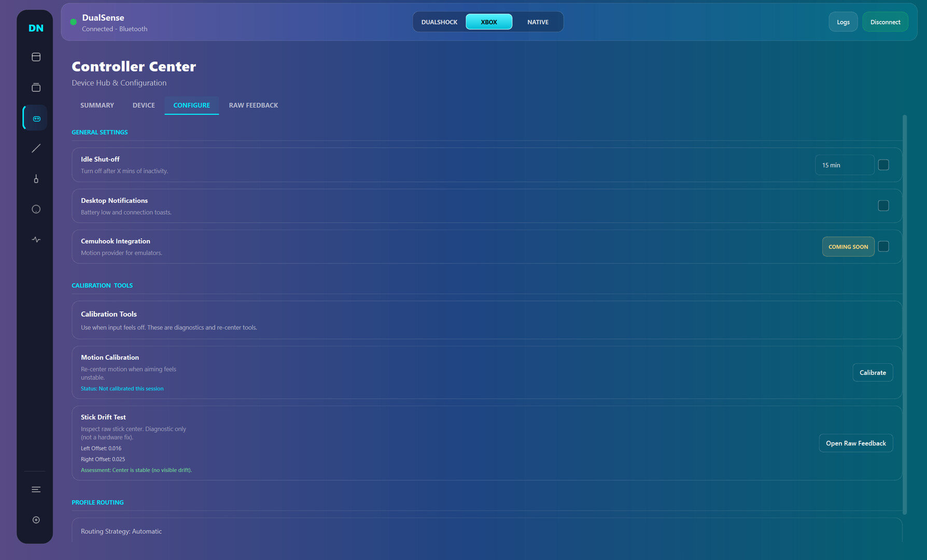Open the stacked layers sidebar icon
This screenshot has width=927, height=560.
click(x=36, y=88)
